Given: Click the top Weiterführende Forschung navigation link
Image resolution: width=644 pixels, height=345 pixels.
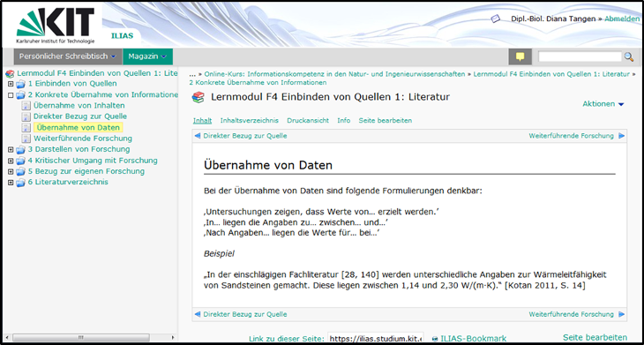Looking at the screenshot, I should (x=572, y=136).
